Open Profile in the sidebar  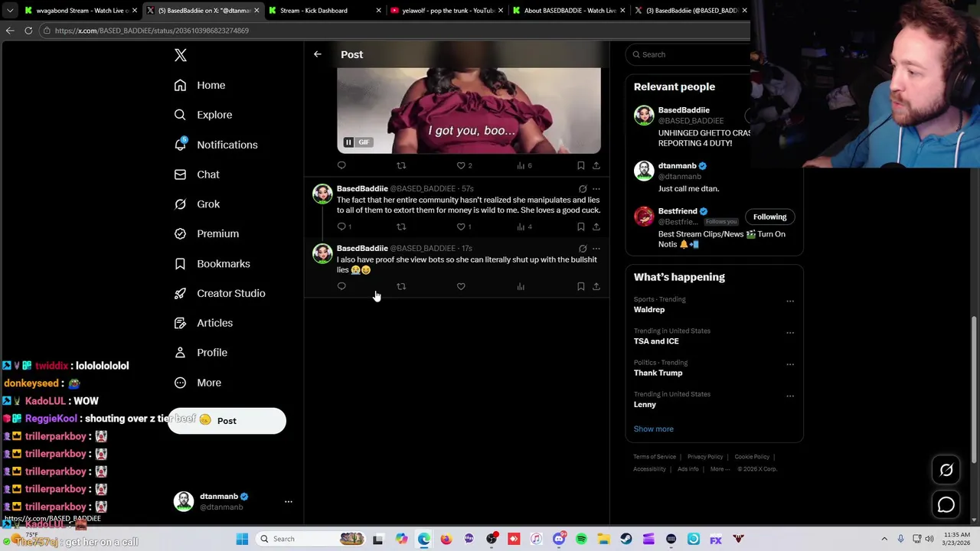[201, 353]
